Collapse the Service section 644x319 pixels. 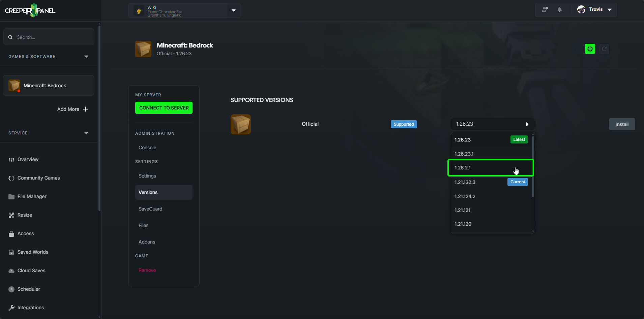point(86,133)
